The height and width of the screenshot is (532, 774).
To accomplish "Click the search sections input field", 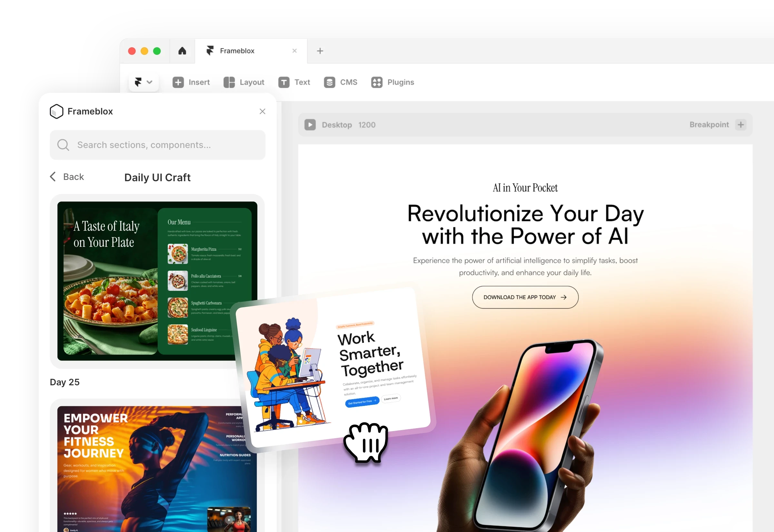I will [x=157, y=145].
